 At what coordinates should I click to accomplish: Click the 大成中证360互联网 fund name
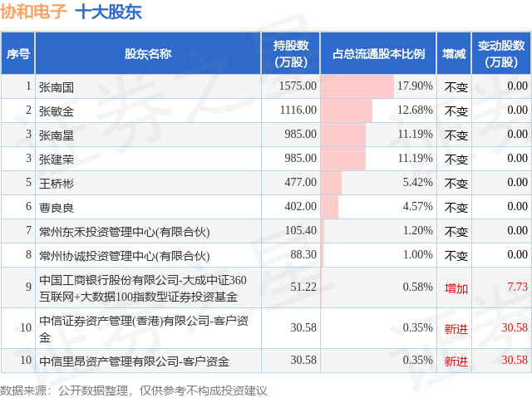coord(143,288)
